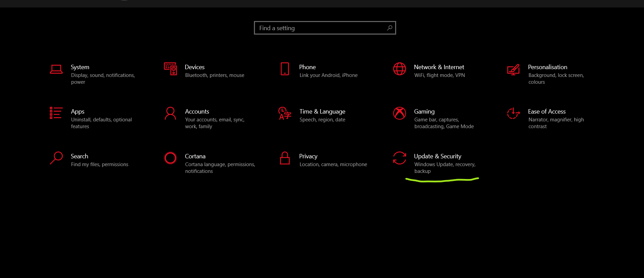Screen dimensions: 644x278
Task: Open the Personalisation paintbrush icon
Action: pyautogui.click(x=513, y=69)
